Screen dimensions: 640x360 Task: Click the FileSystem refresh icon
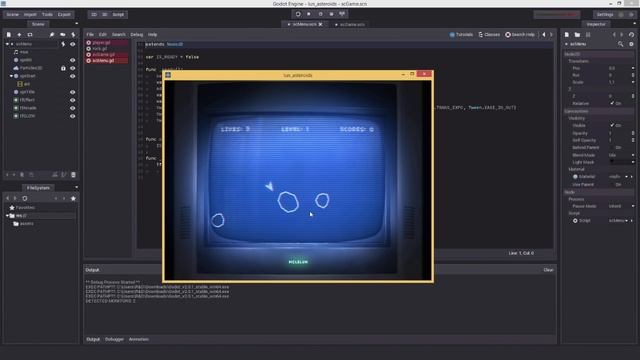point(25,198)
